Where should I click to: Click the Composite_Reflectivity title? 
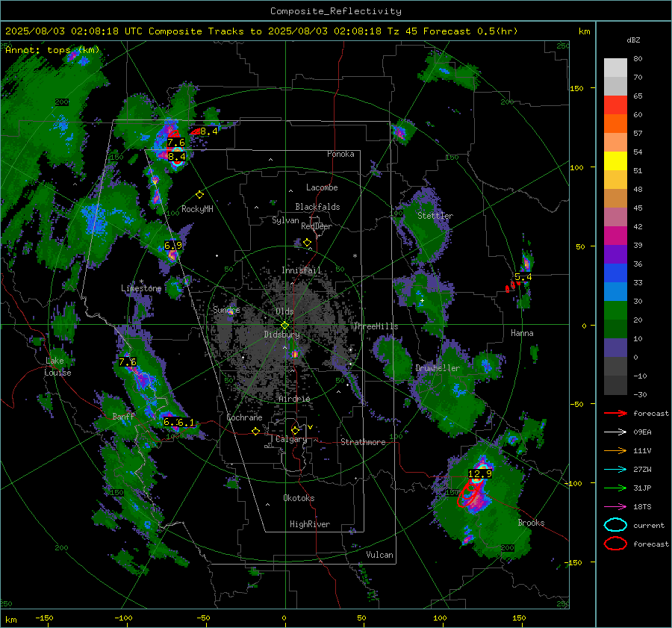coord(335,11)
